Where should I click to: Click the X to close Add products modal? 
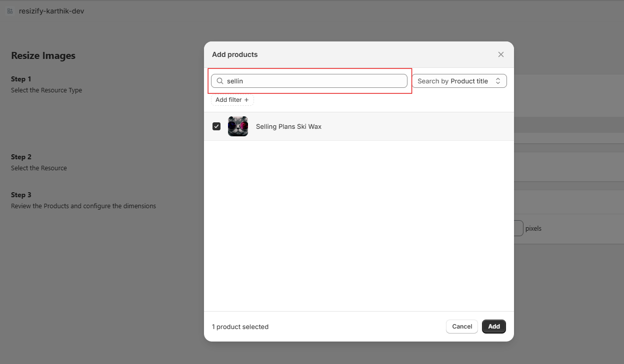pyautogui.click(x=500, y=54)
